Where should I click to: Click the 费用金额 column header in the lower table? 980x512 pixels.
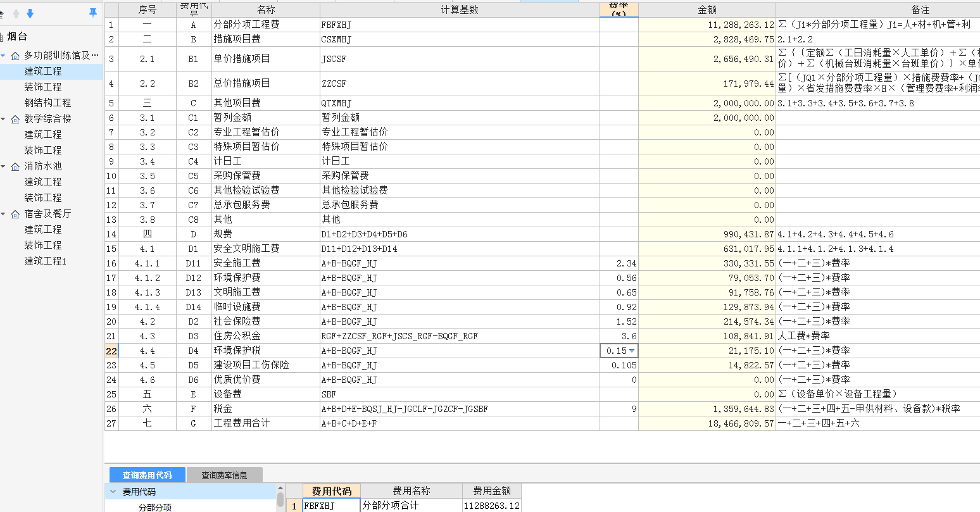click(492, 490)
